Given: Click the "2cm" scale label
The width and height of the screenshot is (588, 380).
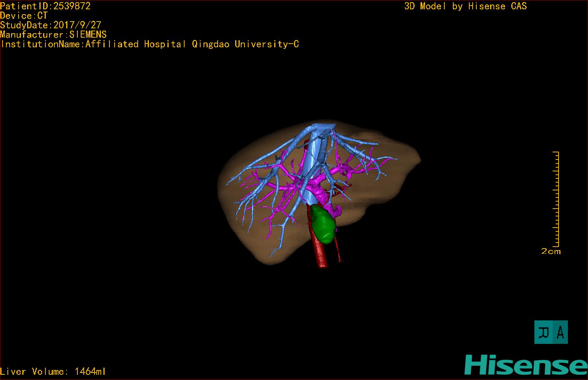Looking at the screenshot, I should coord(551,251).
